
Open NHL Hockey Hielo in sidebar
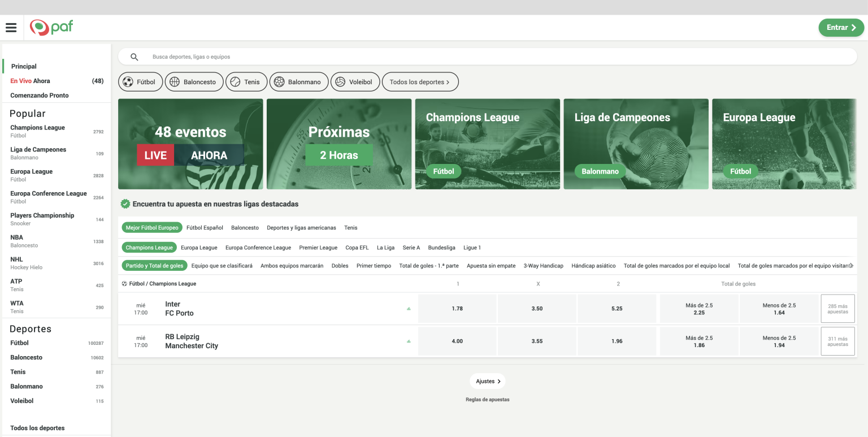point(57,263)
